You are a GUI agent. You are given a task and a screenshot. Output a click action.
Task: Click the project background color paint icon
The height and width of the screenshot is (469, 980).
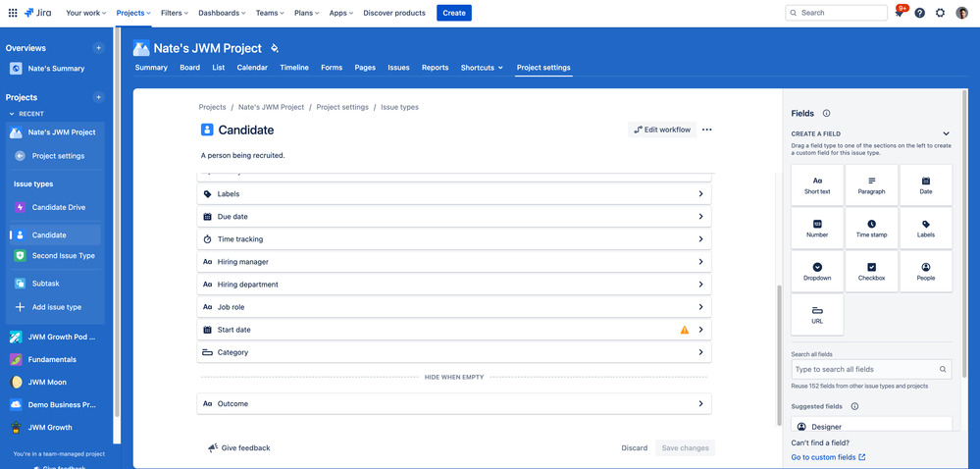coord(274,48)
